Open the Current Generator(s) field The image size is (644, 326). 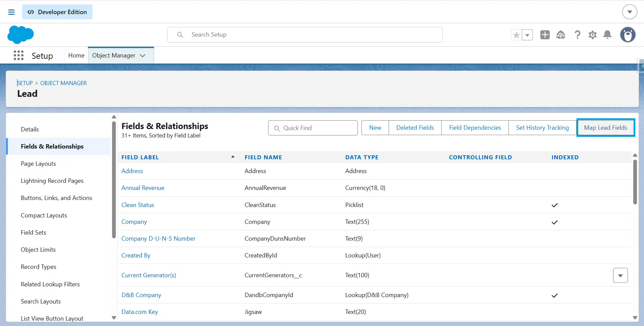pyautogui.click(x=149, y=275)
